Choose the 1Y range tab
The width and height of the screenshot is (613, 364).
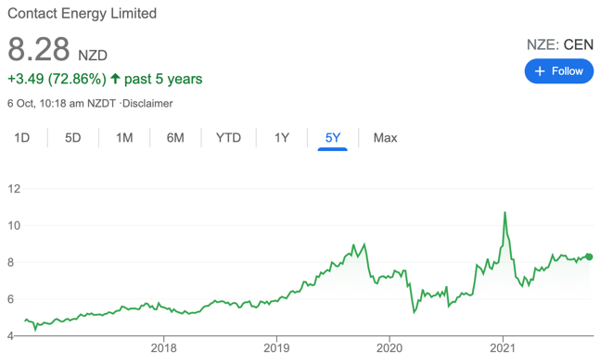tap(282, 138)
